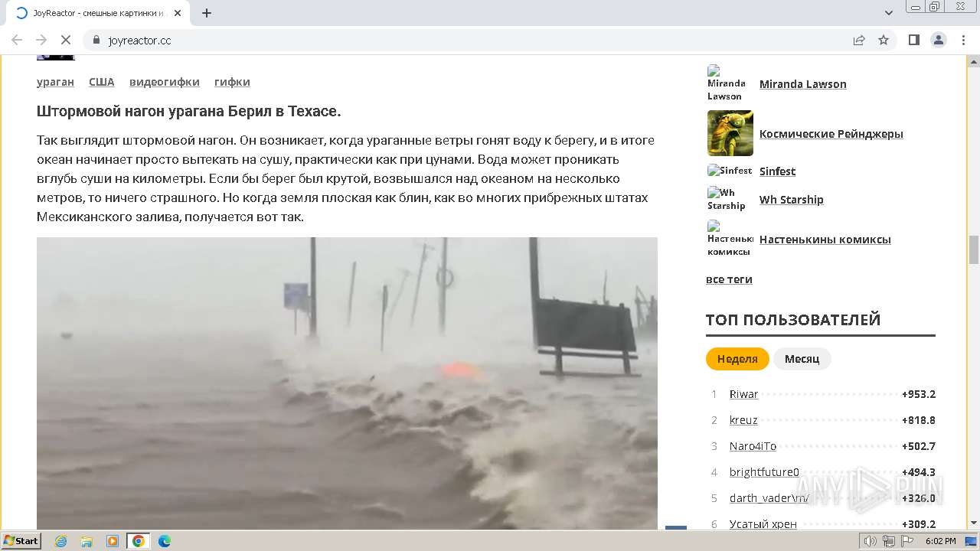The width and height of the screenshot is (980, 551).
Task: Click Космические Рейнджеры tag image
Action: coord(730,133)
